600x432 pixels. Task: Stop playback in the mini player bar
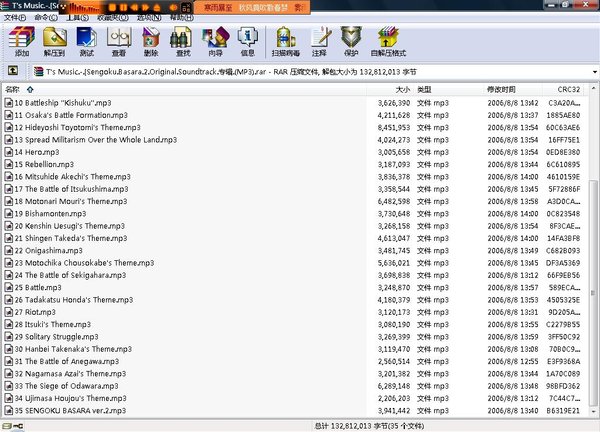click(x=112, y=7)
